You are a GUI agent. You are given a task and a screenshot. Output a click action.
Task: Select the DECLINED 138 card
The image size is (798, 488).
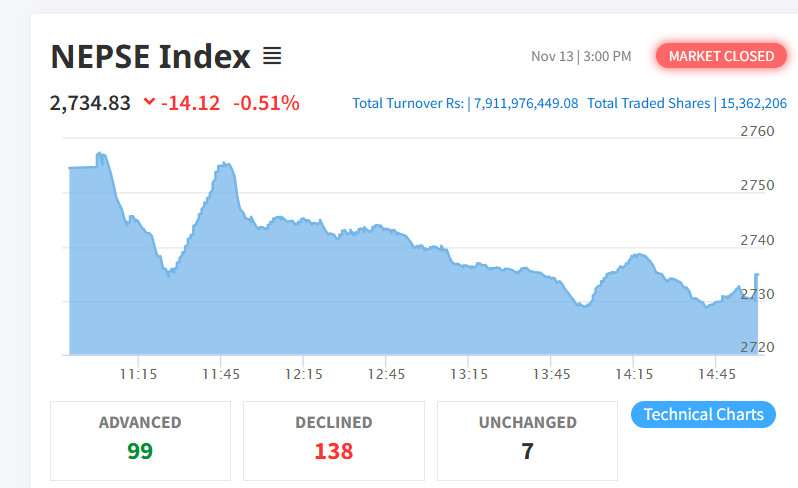click(x=333, y=440)
